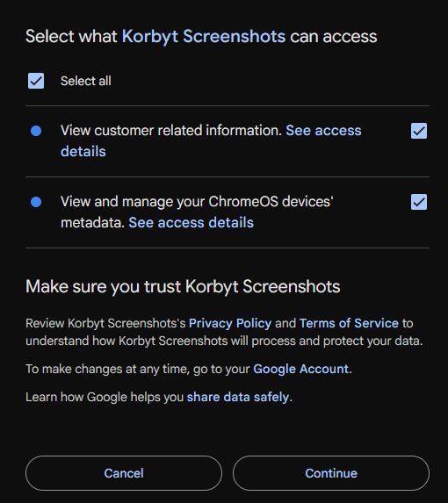
Task: Click the Cancel button
Action: [x=124, y=473]
